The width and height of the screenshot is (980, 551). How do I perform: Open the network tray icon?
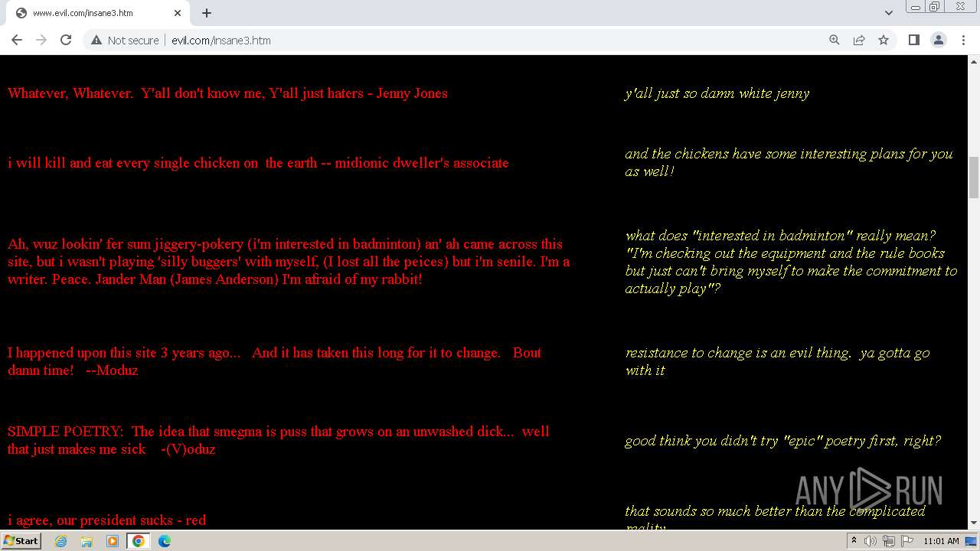pyautogui.click(x=888, y=541)
